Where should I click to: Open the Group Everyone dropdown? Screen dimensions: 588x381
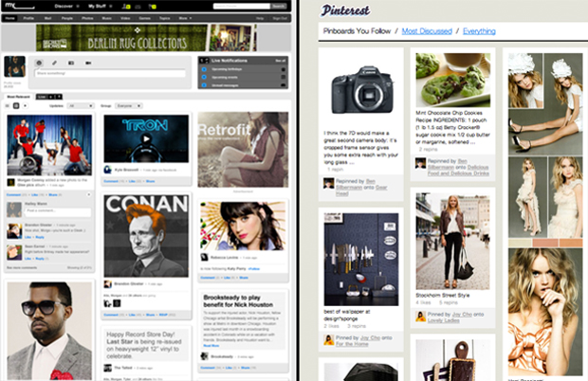(129, 106)
